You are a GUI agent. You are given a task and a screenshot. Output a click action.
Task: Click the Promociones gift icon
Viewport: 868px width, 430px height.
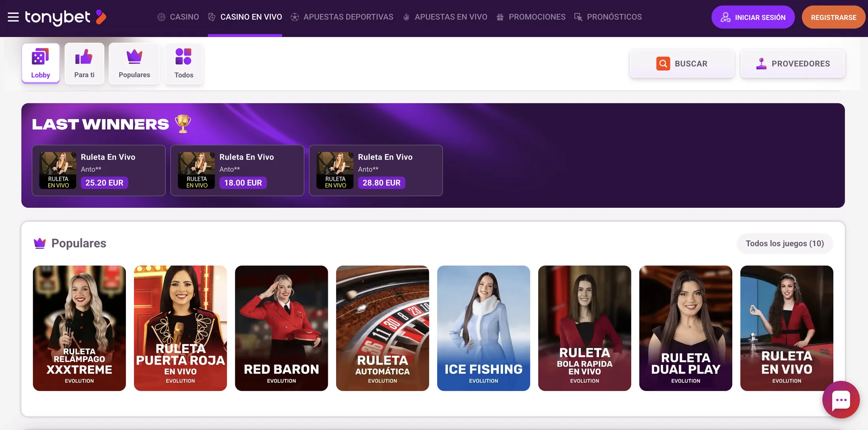500,17
